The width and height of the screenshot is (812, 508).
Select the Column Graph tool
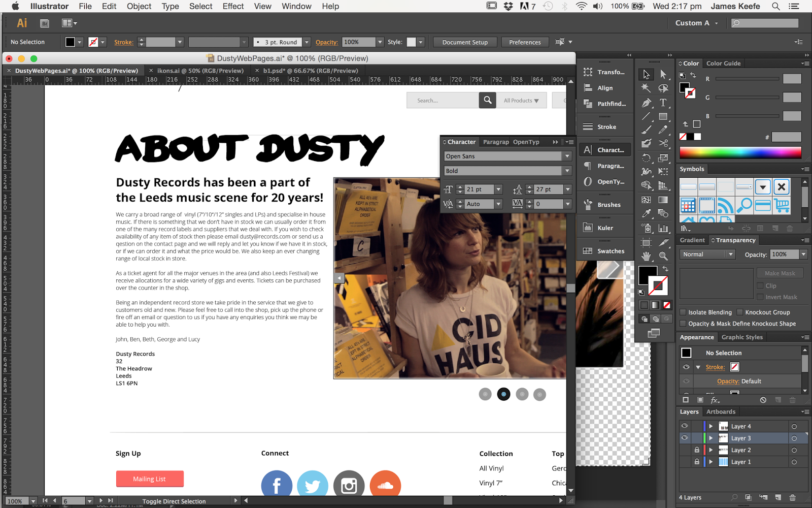click(663, 228)
